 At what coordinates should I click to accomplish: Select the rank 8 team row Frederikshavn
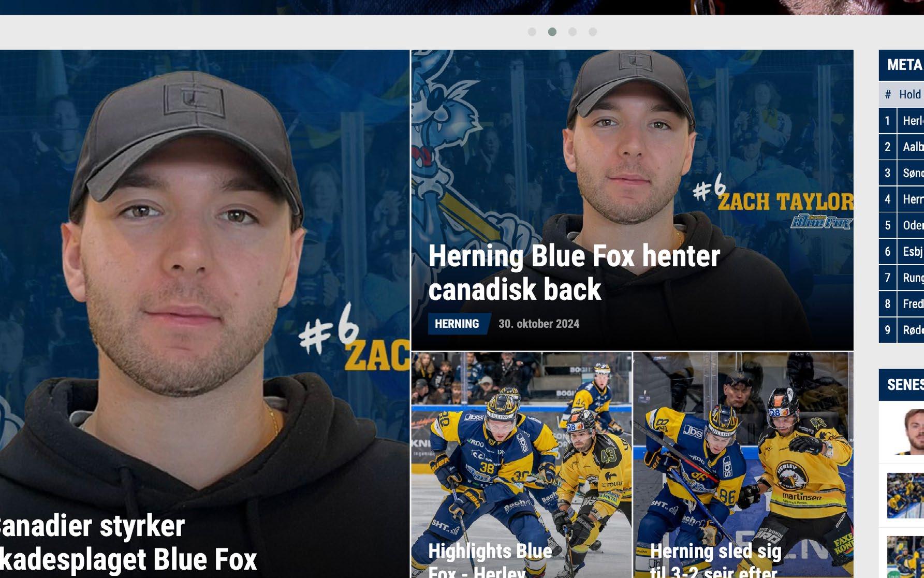[x=901, y=304]
